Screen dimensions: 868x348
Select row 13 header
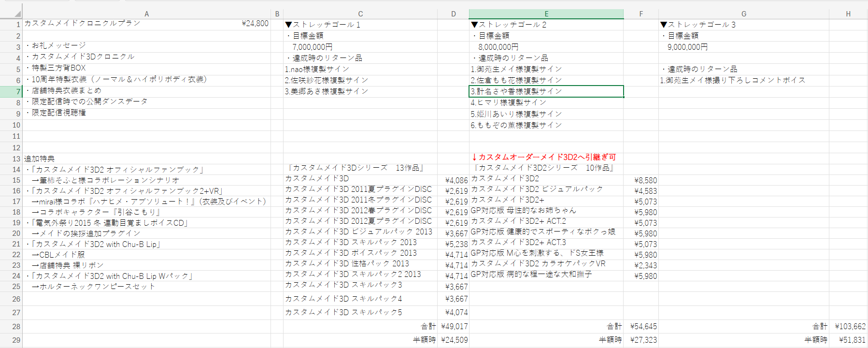pyautogui.click(x=11, y=159)
